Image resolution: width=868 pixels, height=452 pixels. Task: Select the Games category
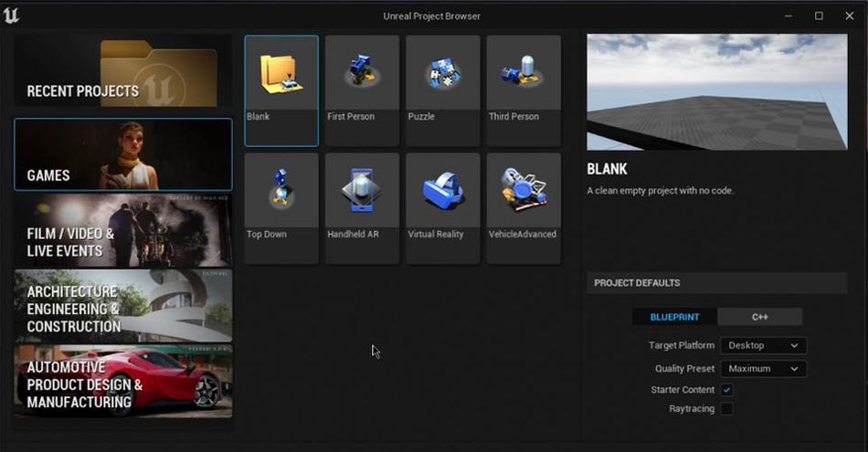tap(123, 154)
